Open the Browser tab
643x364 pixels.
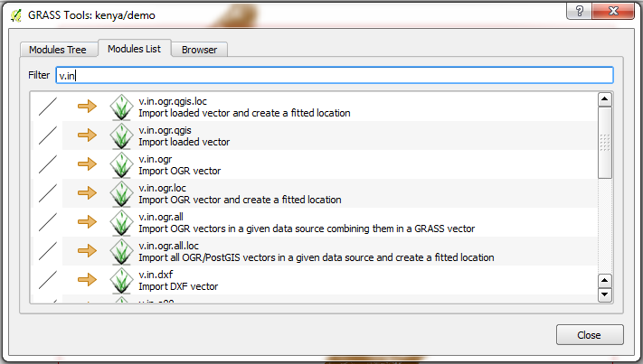[x=199, y=50]
